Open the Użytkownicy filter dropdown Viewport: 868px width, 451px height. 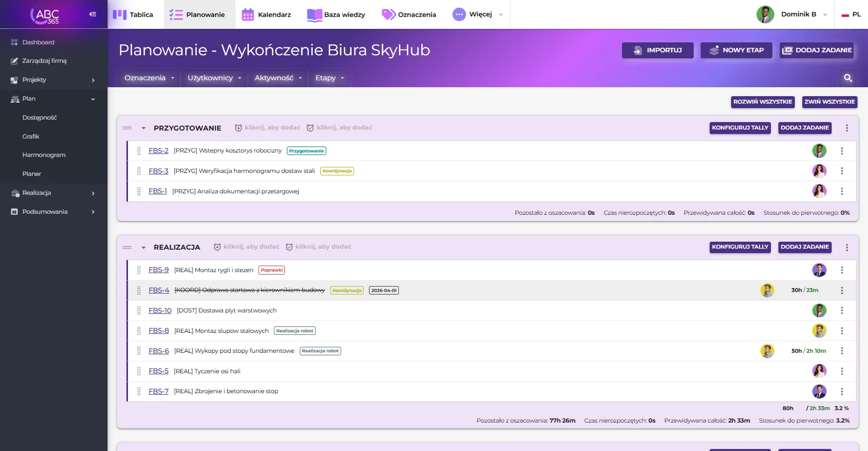(214, 78)
